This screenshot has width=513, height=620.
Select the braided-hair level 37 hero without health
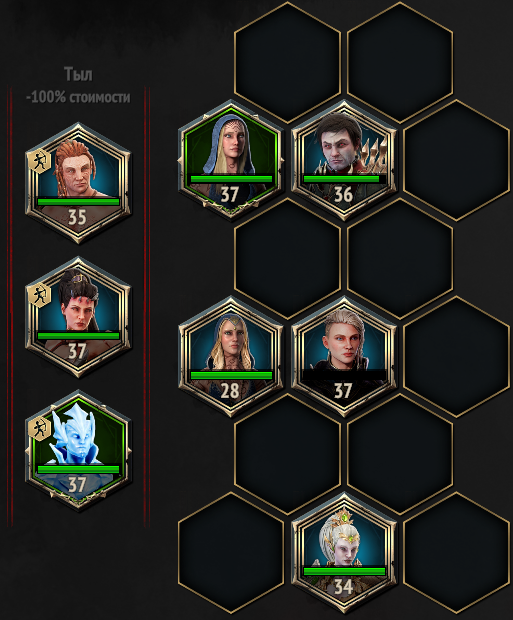[344, 356]
